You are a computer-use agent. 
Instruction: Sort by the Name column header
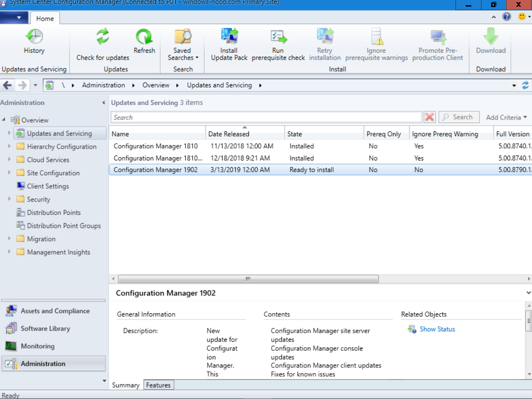click(157, 134)
